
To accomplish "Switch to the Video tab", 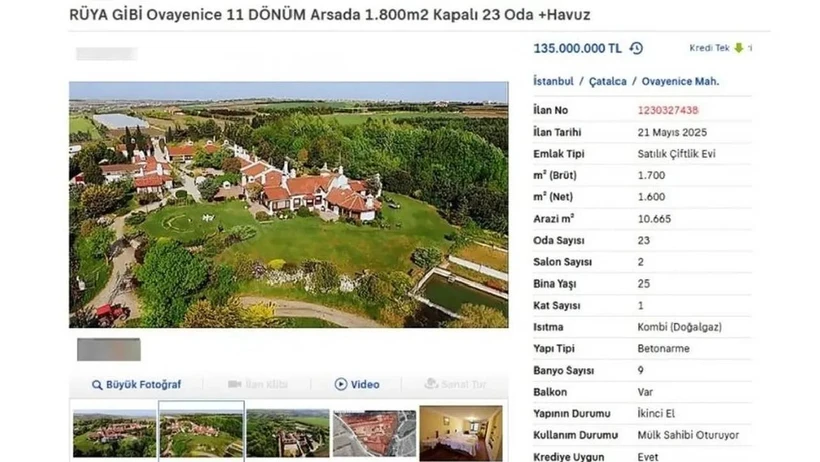I will coord(357,384).
